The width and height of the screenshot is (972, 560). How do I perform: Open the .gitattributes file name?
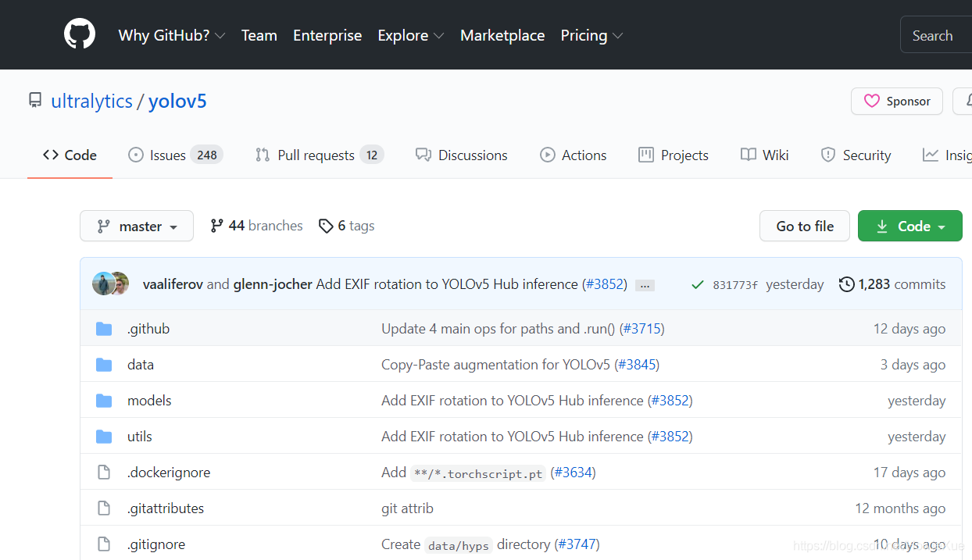click(x=166, y=508)
